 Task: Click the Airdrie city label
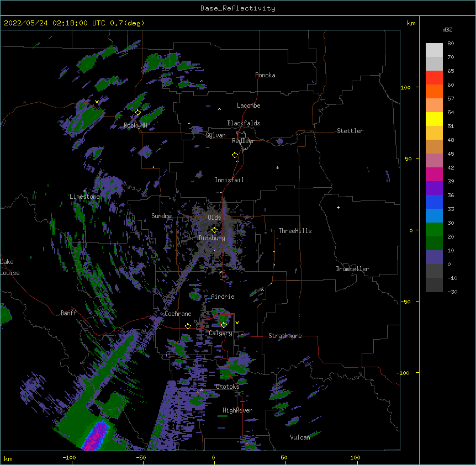[x=223, y=297]
